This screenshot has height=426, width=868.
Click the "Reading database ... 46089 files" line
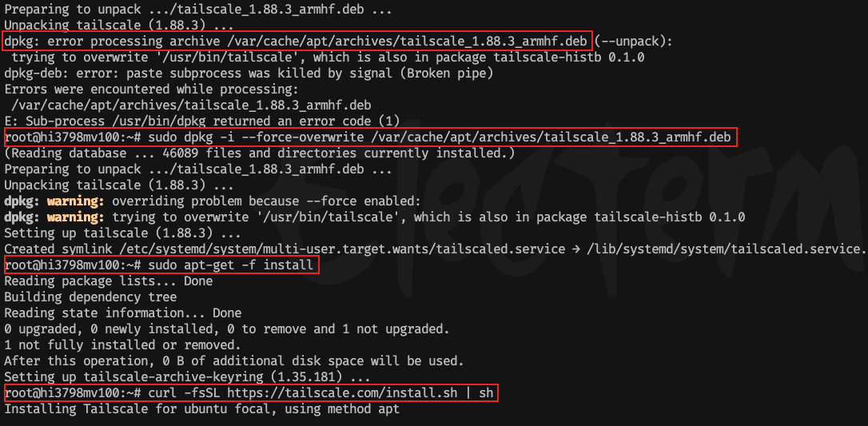(260, 153)
